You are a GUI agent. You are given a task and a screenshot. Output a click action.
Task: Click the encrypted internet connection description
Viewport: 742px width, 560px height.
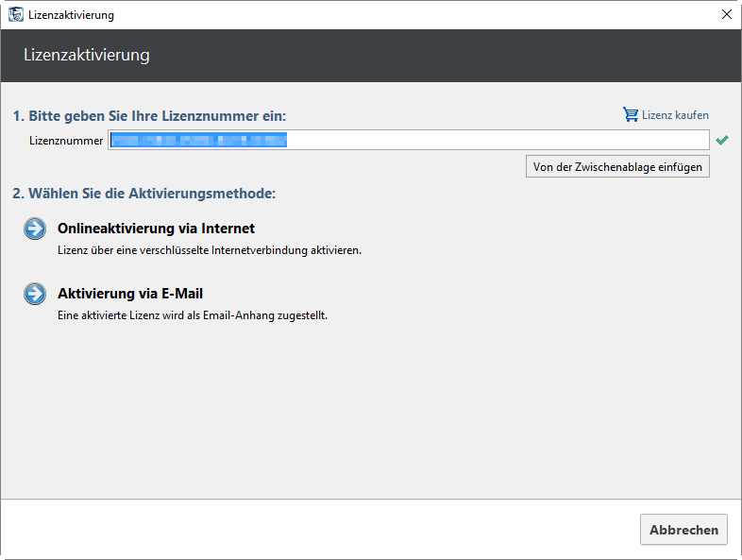click(x=210, y=251)
